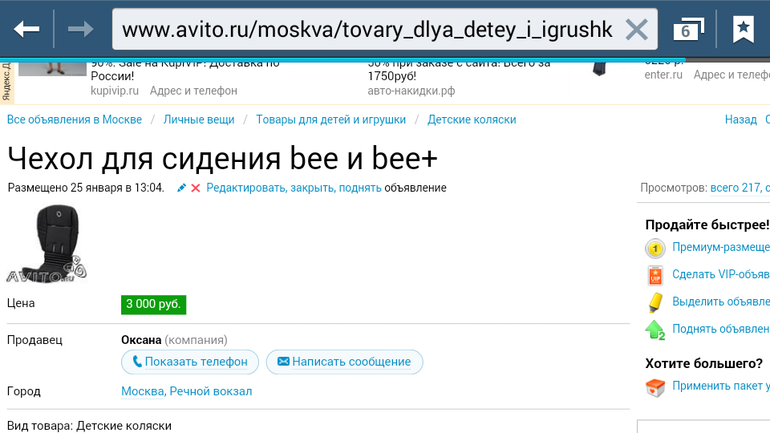Clear the address bar with the X
This screenshot has height=433, width=770.
point(636,30)
